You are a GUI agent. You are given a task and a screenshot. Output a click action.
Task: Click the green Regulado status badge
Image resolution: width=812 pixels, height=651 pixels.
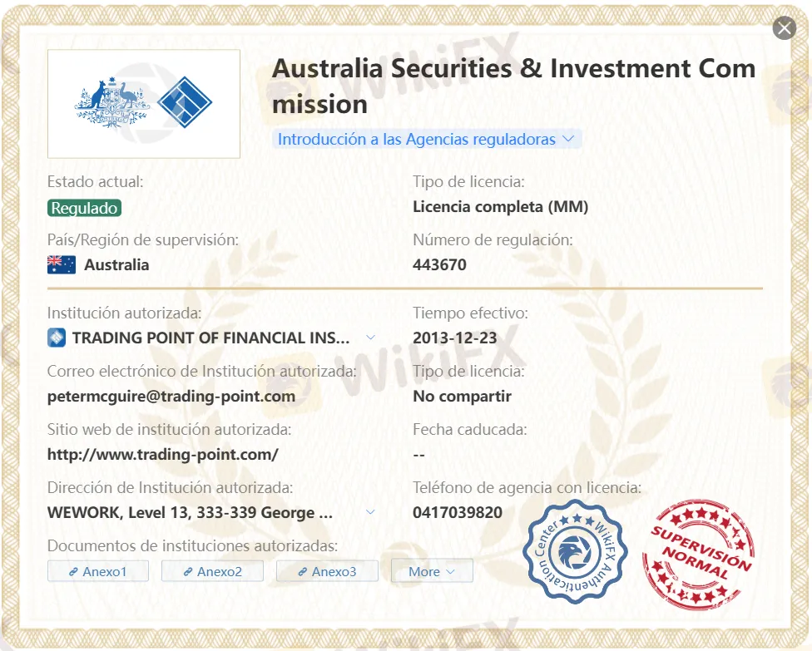[84, 208]
